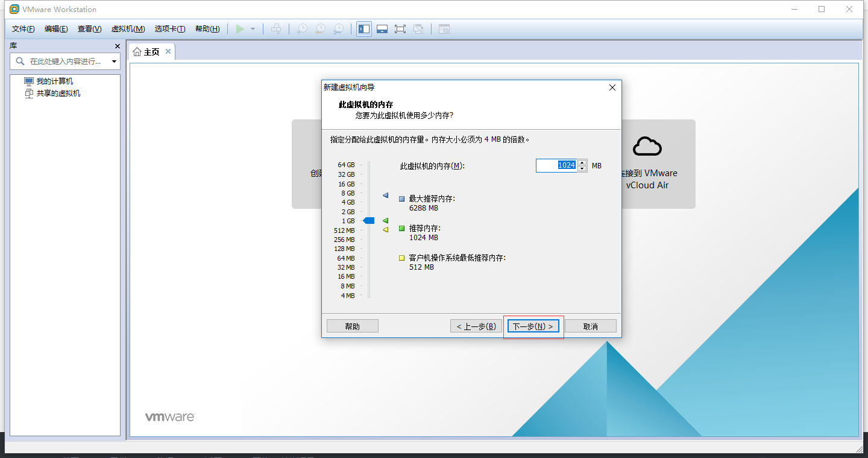Viewport: 868px width, 458px height.
Task: Click the 8 GB slider scale label
Action: coord(348,193)
